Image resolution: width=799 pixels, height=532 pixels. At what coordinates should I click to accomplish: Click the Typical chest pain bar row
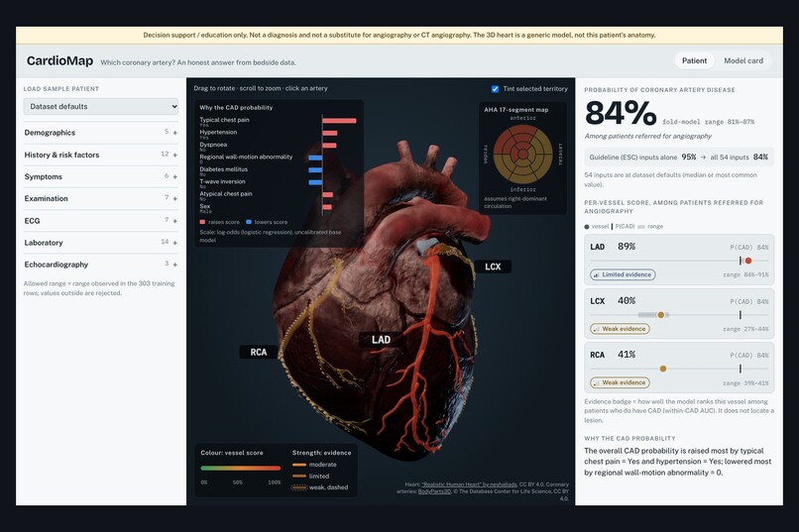click(x=278, y=121)
